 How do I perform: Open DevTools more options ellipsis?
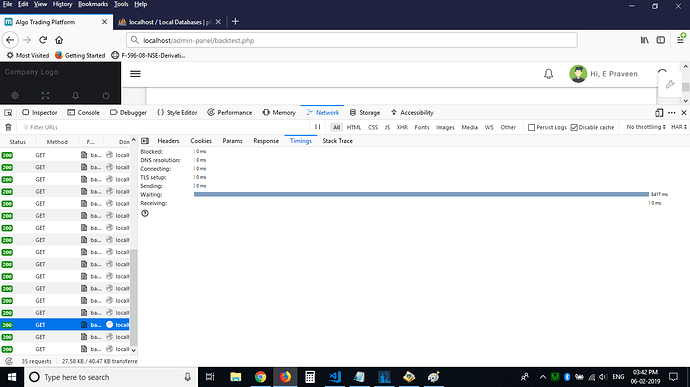point(672,113)
